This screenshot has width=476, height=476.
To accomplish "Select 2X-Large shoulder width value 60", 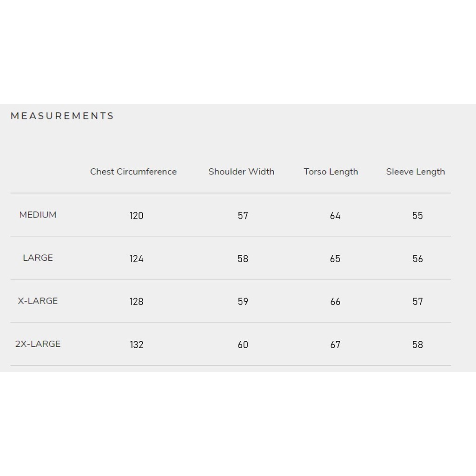I will [x=243, y=345].
